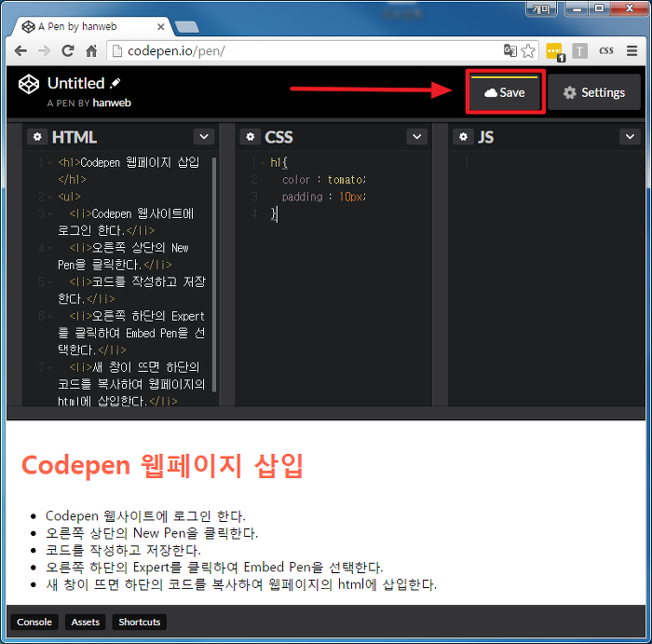Open the Console panel

click(34, 622)
